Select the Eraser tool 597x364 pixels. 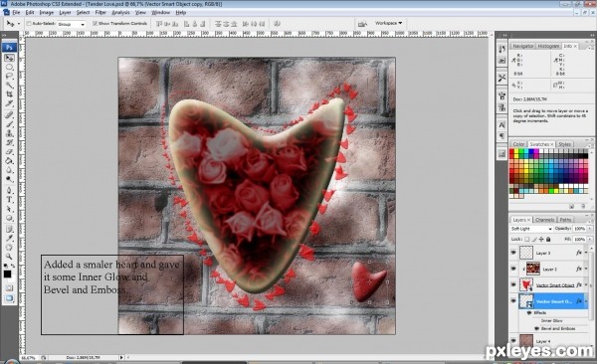(9, 151)
